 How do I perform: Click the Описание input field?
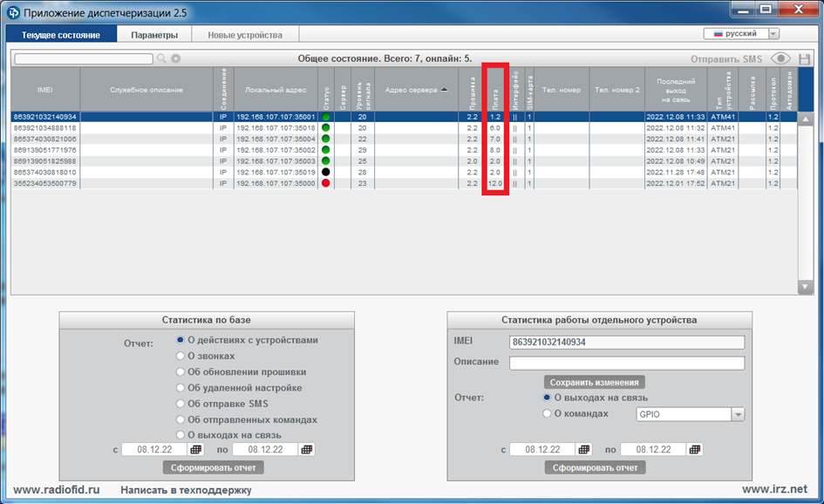click(x=626, y=363)
